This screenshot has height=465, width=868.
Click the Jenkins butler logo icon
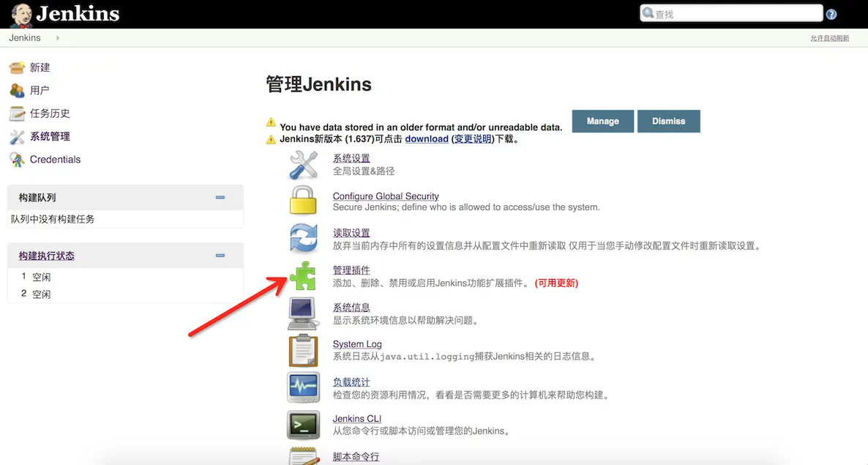click(x=21, y=15)
